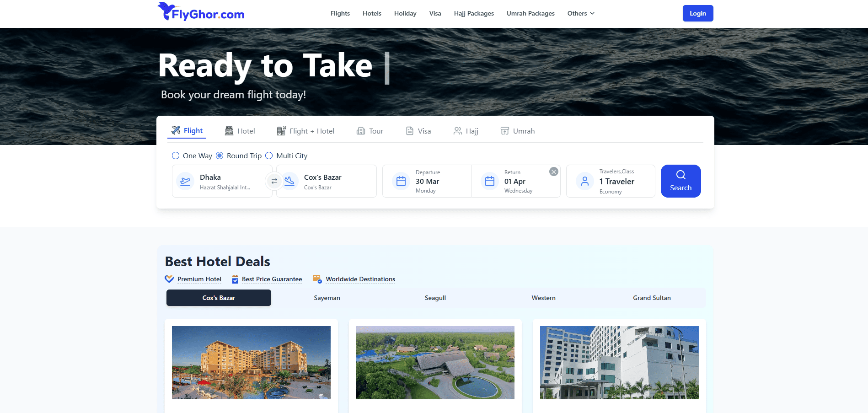This screenshot has height=413, width=868.
Task: Click the Umrah tab icon
Action: (505, 131)
